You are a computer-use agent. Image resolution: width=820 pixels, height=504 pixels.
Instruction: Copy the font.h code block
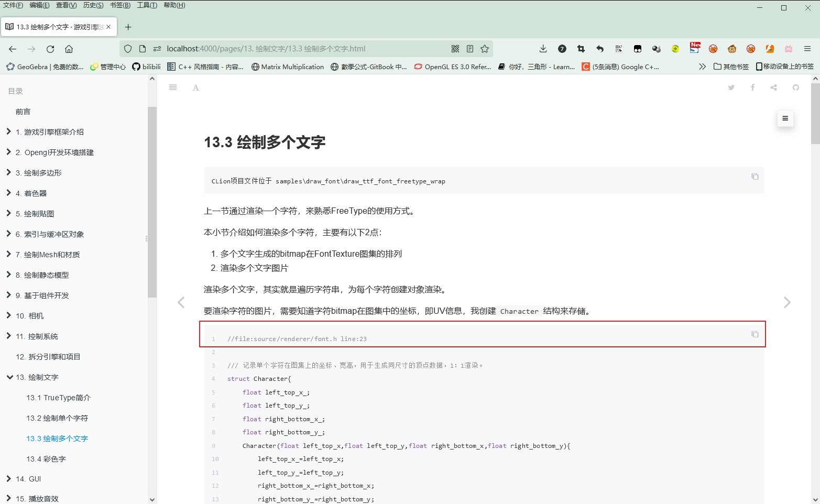(x=755, y=334)
